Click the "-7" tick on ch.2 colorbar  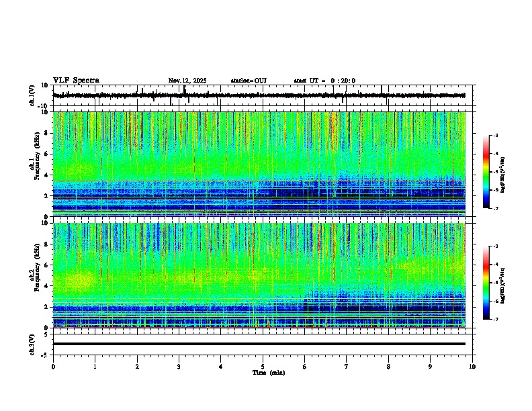point(495,320)
